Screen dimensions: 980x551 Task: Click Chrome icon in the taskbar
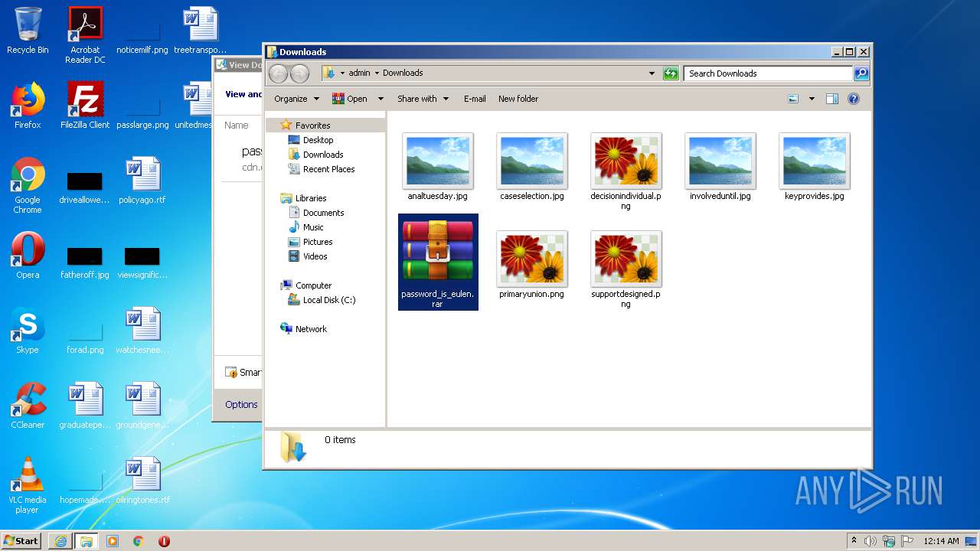pyautogui.click(x=139, y=541)
